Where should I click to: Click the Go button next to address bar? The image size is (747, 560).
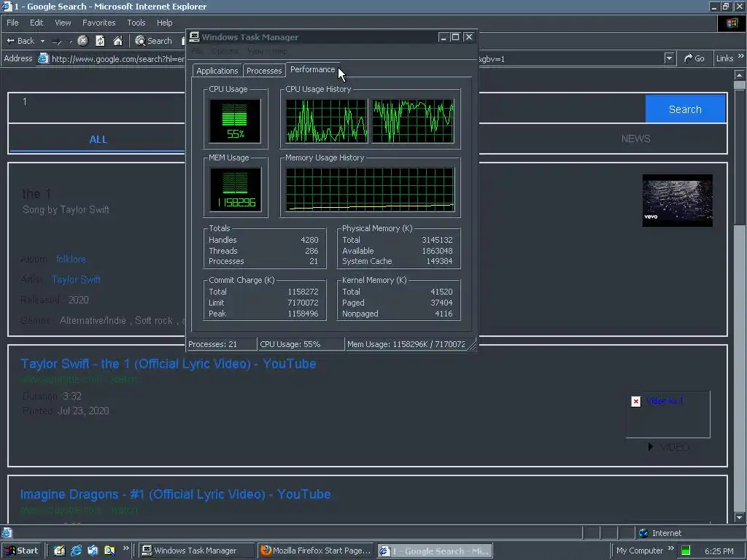click(694, 58)
